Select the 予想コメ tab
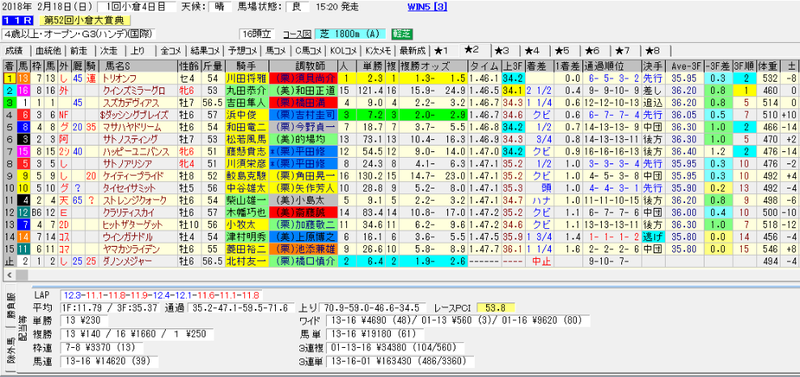 [x=243, y=51]
